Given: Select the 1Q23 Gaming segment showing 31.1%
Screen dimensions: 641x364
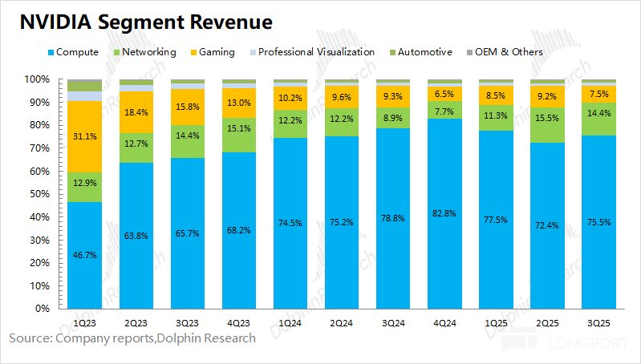Looking at the screenshot, I should click(84, 136).
